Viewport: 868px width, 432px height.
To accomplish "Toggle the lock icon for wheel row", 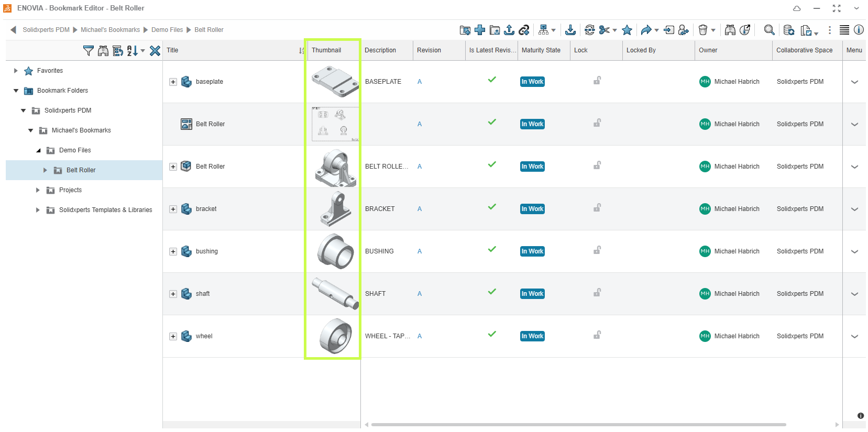I will click(597, 336).
